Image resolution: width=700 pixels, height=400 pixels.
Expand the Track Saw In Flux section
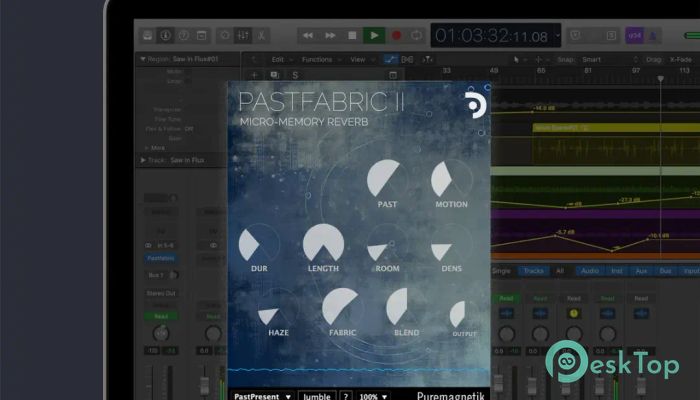[x=143, y=160]
